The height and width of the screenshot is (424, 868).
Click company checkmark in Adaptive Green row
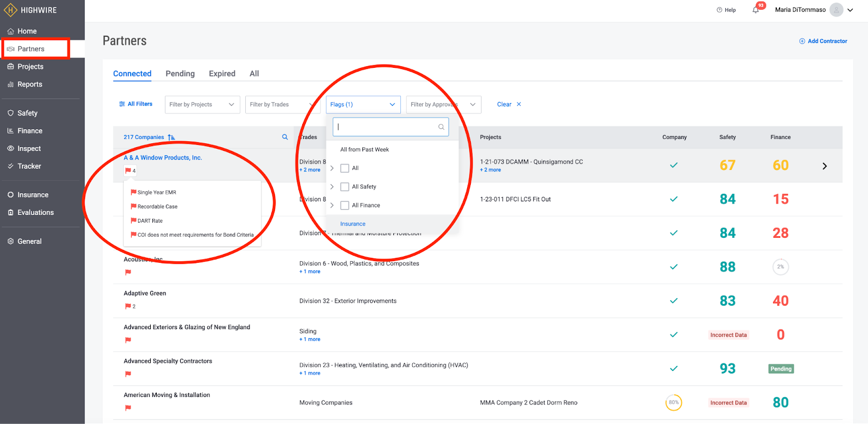[674, 301]
